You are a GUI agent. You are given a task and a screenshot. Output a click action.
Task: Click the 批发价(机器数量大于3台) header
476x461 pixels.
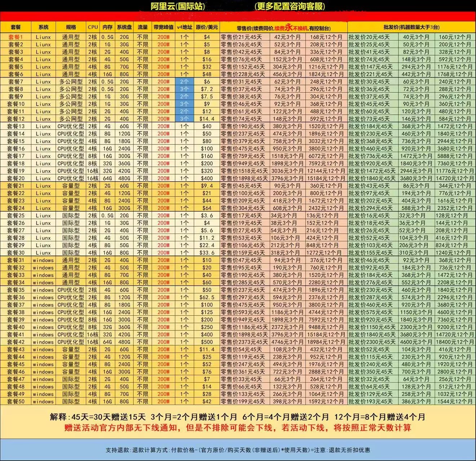[411, 27]
